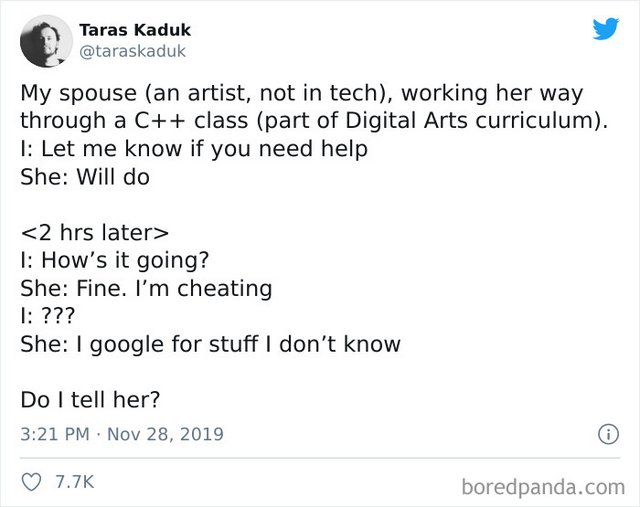
Task: Like the tweet with the heart icon
Action: point(31,482)
